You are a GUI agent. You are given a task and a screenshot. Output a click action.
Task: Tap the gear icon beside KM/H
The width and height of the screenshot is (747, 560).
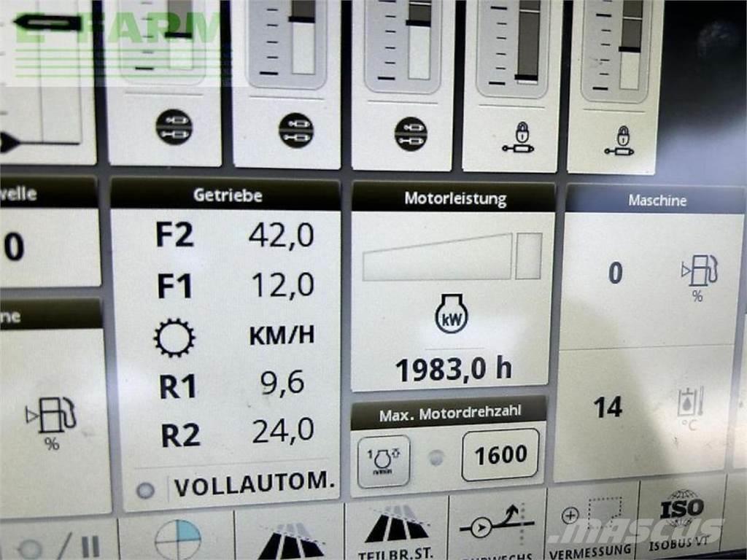point(174,337)
